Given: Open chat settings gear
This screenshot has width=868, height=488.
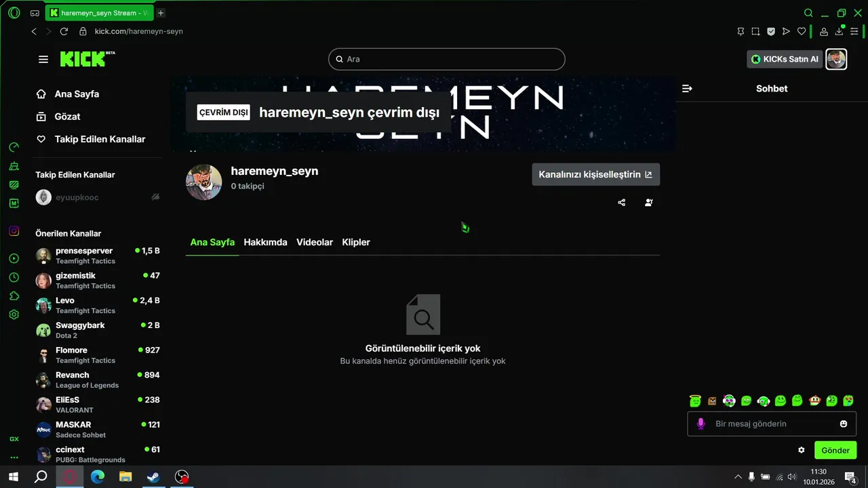Looking at the screenshot, I should click(802, 450).
